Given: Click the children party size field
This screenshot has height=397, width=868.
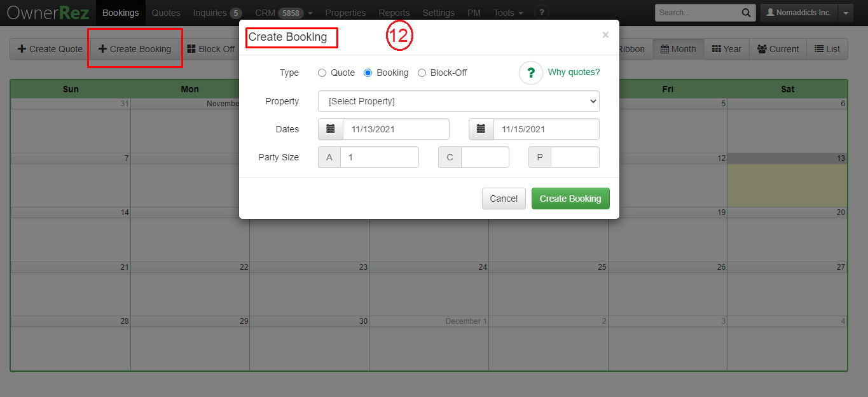Looking at the screenshot, I should pos(485,157).
